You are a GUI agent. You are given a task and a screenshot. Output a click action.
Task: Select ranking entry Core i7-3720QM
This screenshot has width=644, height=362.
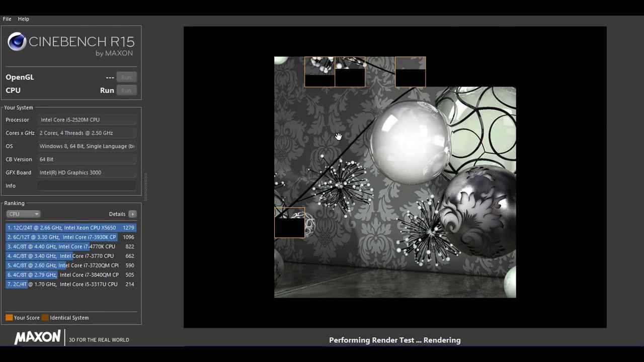(x=71, y=265)
